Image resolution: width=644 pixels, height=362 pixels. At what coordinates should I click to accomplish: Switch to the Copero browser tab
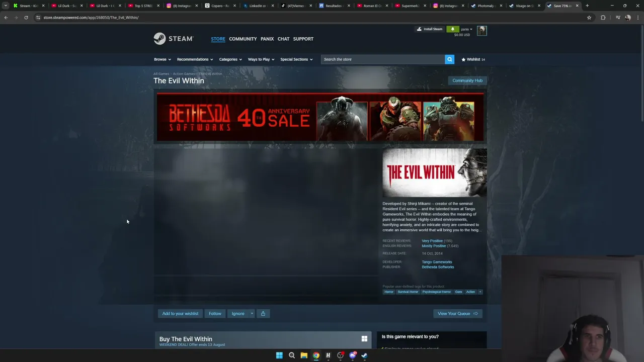pos(220,6)
